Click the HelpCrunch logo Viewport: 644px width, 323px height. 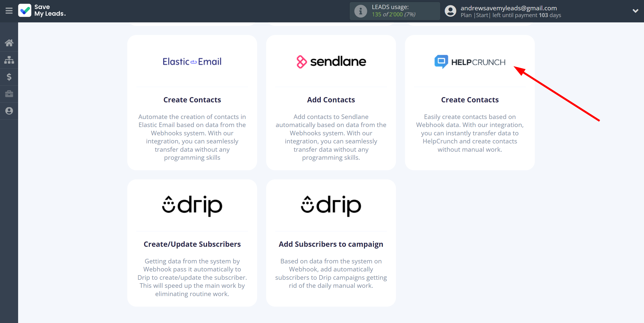click(x=470, y=62)
